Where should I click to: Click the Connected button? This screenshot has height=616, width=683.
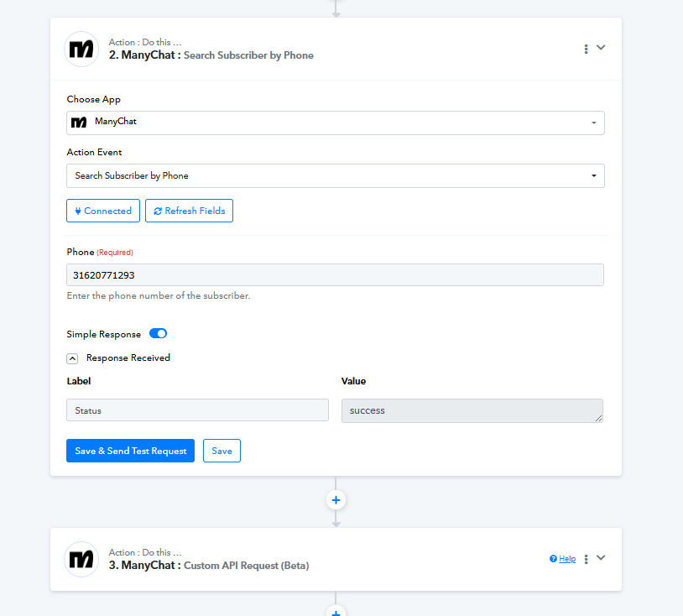pyautogui.click(x=103, y=211)
